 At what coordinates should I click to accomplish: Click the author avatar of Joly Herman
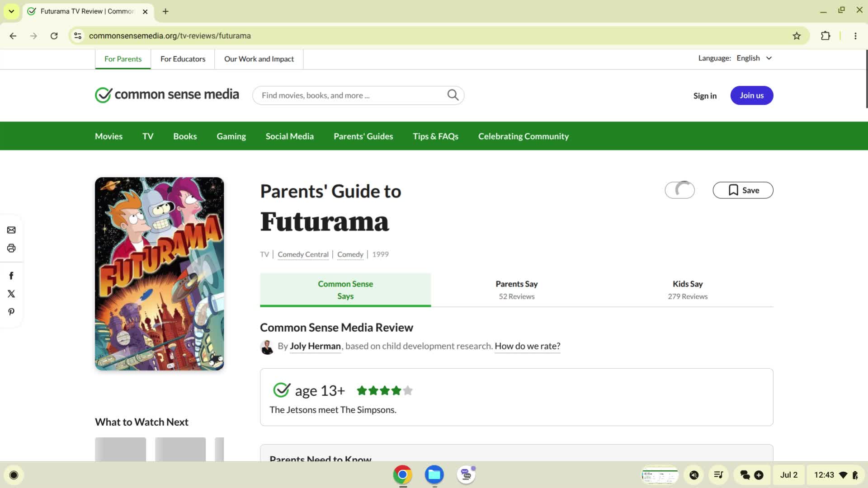pos(267,347)
